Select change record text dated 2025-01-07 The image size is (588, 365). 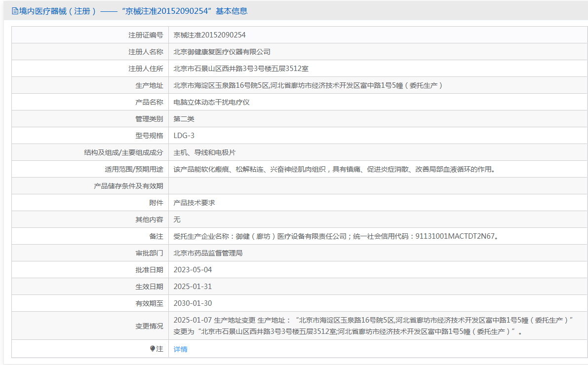(374, 326)
